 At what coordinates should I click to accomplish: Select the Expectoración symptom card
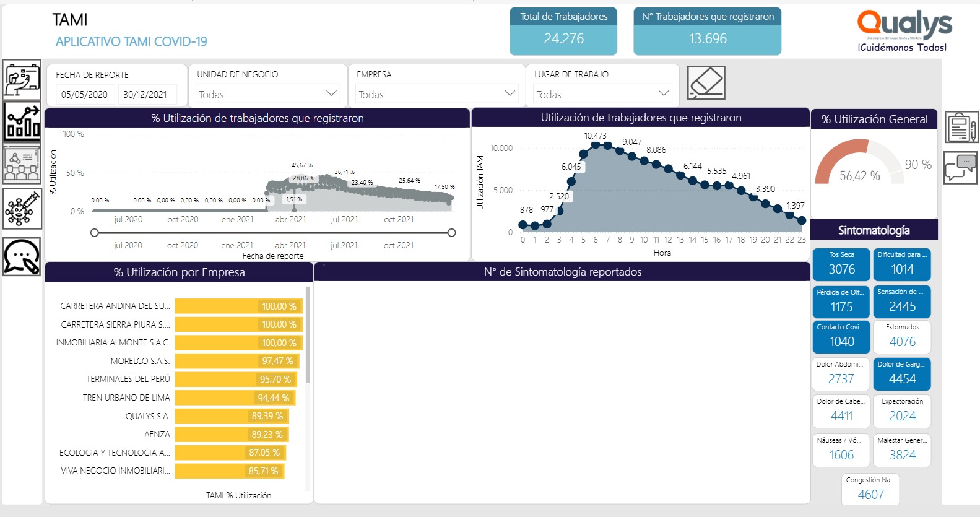point(902,411)
